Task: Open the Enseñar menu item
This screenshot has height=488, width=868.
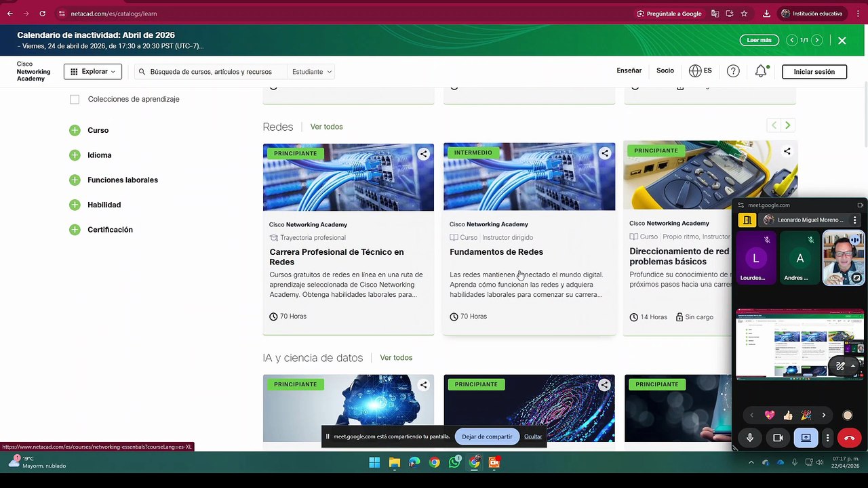Action: (629, 70)
